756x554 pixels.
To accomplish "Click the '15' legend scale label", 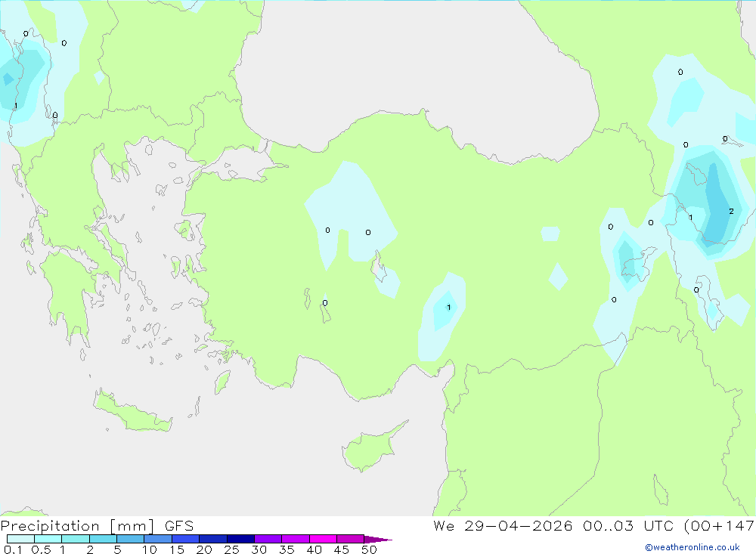I will tap(177, 549).
